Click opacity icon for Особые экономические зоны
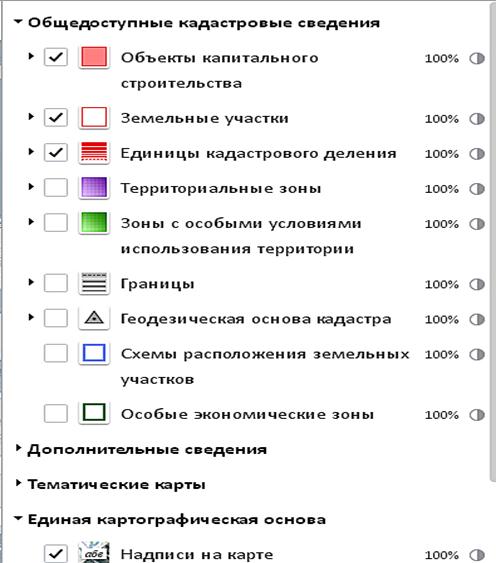The image size is (496, 563). tap(477, 414)
